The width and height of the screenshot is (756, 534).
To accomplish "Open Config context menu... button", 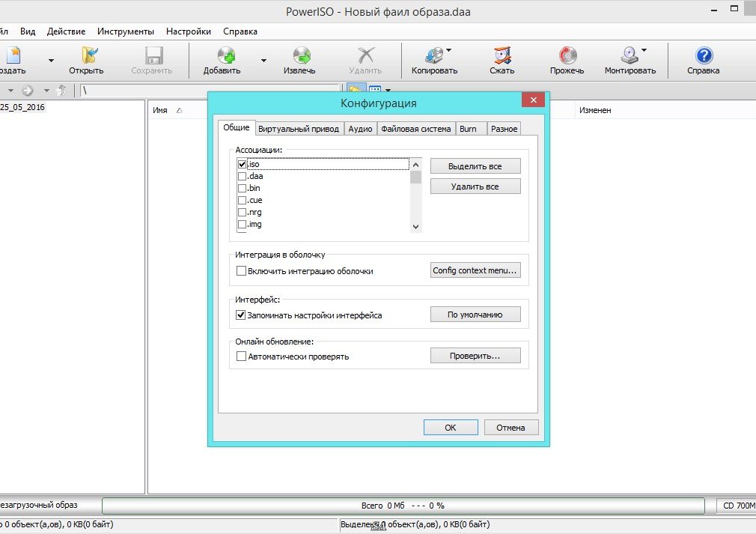I will point(475,270).
